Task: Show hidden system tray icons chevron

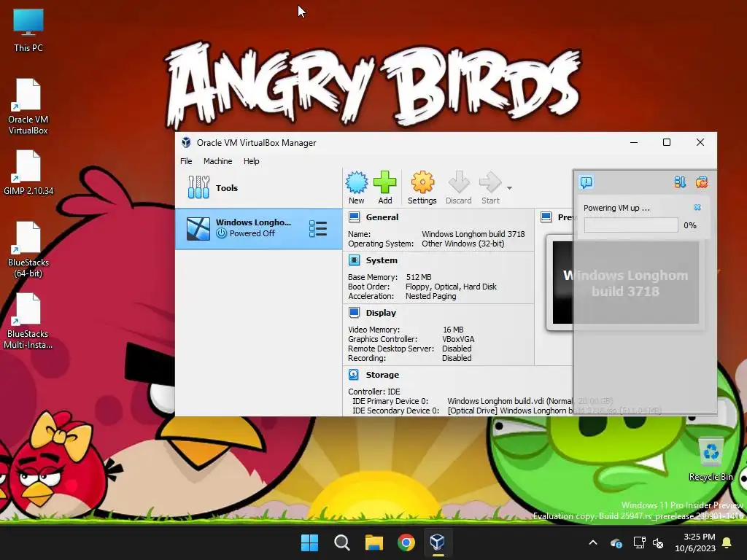Action: [x=593, y=542]
